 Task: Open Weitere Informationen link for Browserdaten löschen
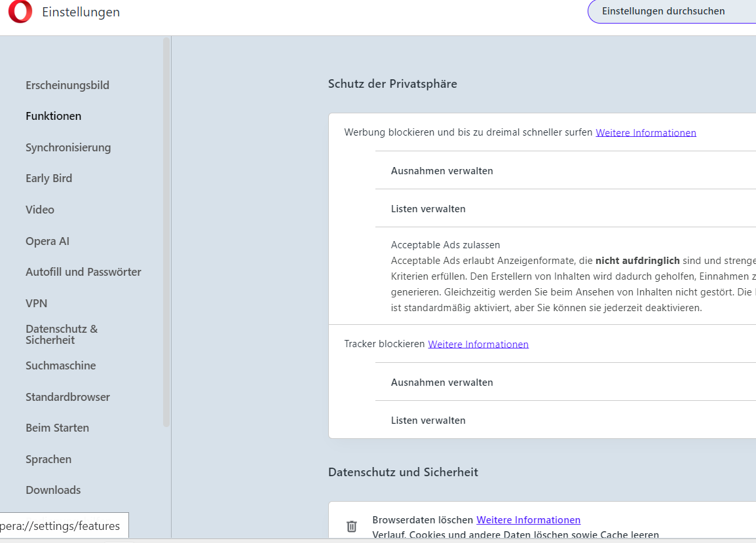point(528,520)
